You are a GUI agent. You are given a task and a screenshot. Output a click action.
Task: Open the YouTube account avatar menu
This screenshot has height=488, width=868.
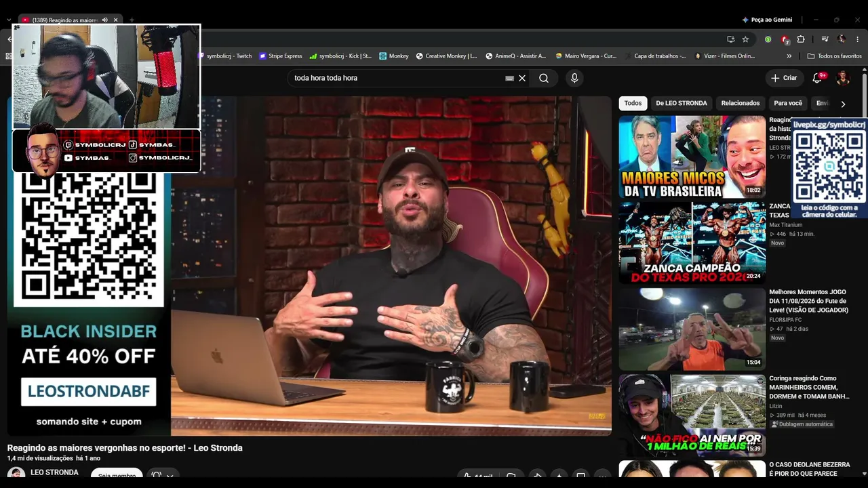click(x=843, y=78)
